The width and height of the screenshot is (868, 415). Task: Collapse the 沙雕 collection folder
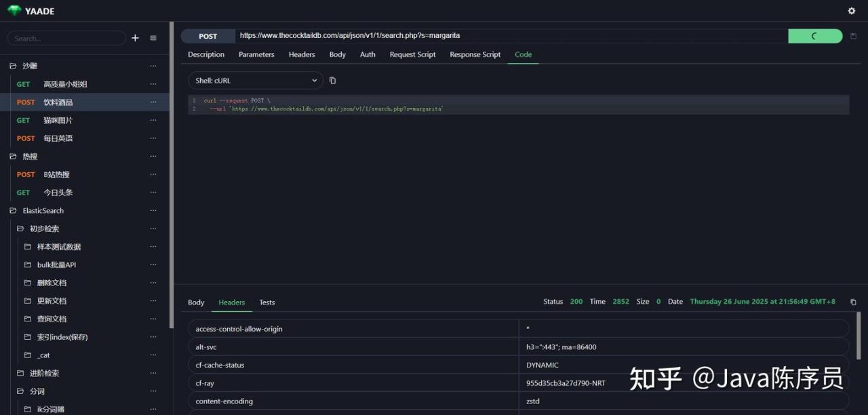tap(13, 66)
